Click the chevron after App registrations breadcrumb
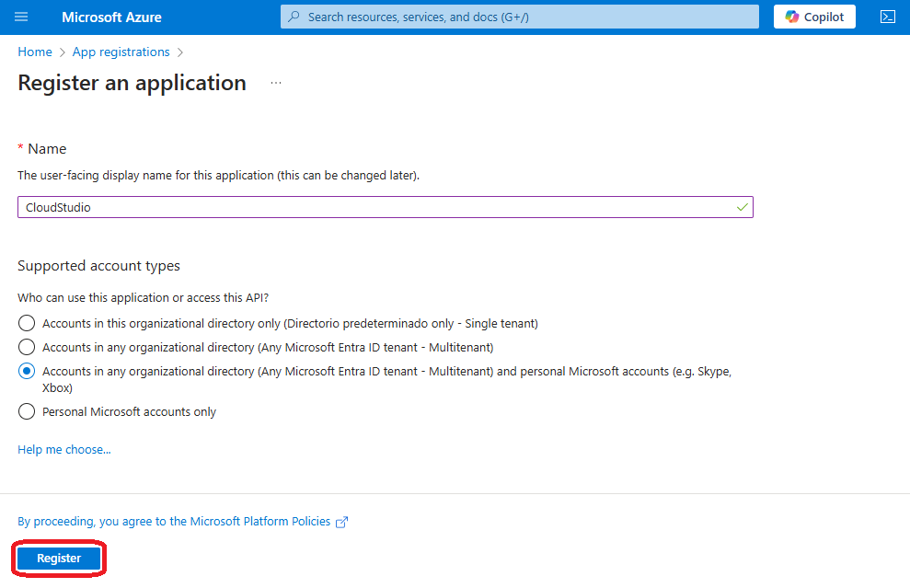This screenshot has width=910, height=588. coord(180,52)
